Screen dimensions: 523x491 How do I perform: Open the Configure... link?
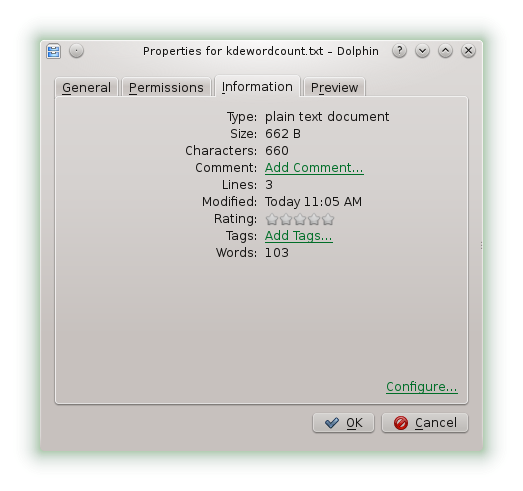(x=422, y=387)
